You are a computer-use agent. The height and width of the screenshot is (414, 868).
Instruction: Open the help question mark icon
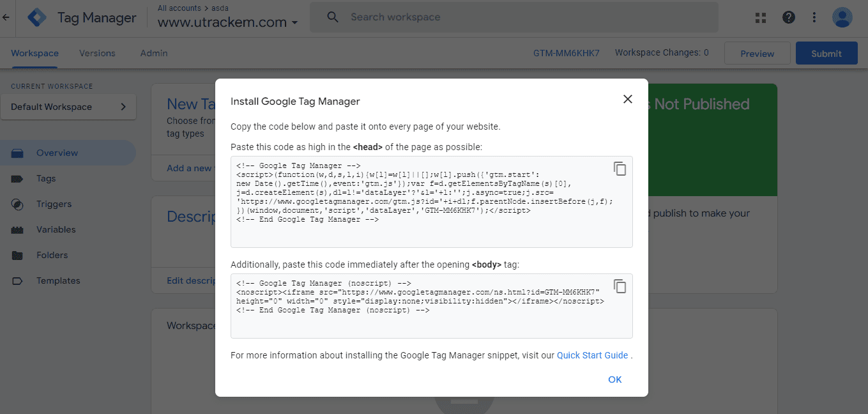tap(788, 18)
